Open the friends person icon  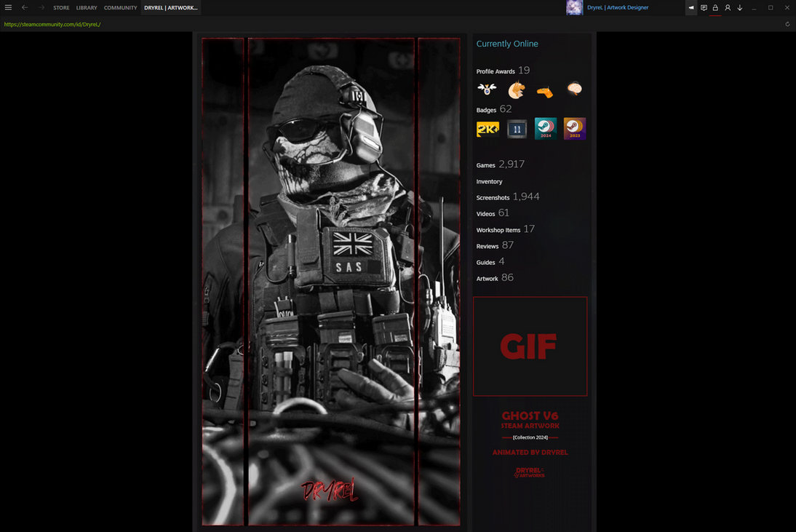pyautogui.click(x=728, y=7)
